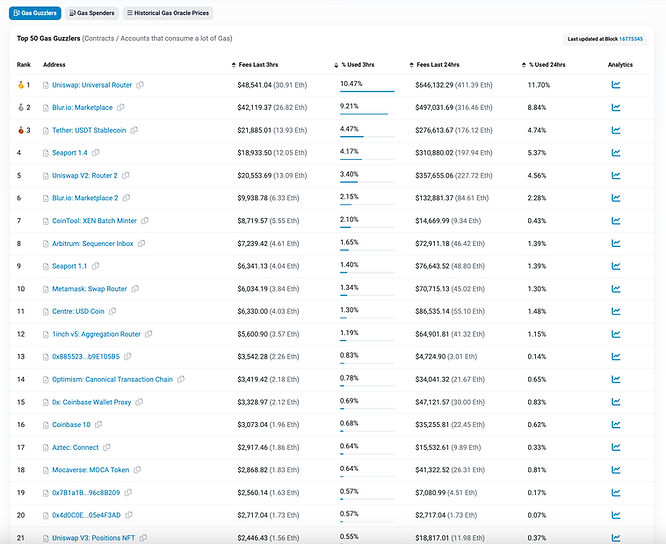Copy the Blur.io: Marketplace address

coord(122,108)
